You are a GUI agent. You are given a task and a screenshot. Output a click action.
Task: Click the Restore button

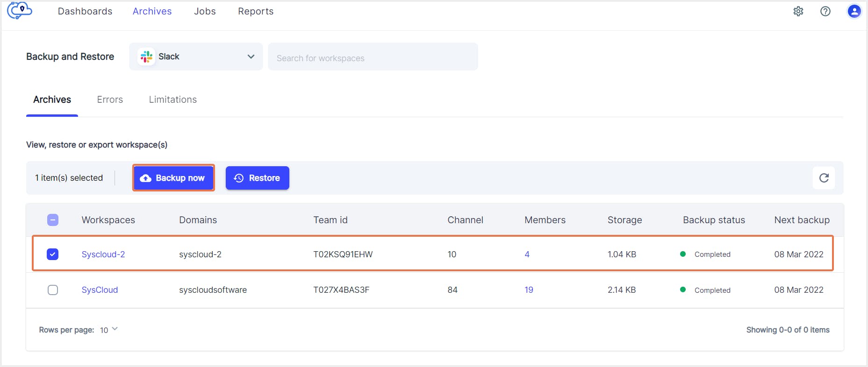pos(257,178)
